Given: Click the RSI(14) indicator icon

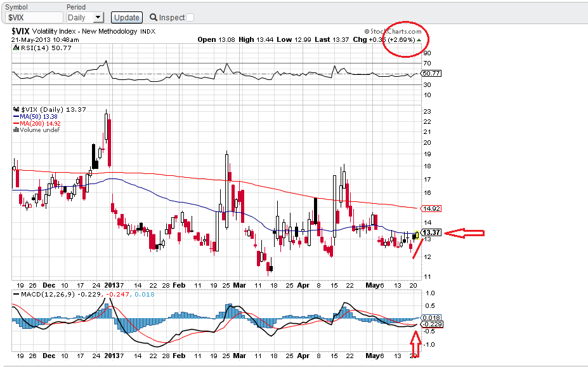Looking at the screenshot, I should [16, 48].
